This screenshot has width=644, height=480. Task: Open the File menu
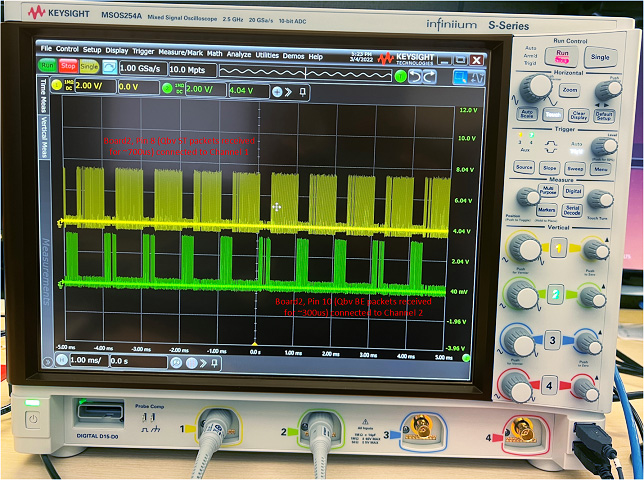pyautogui.click(x=46, y=48)
